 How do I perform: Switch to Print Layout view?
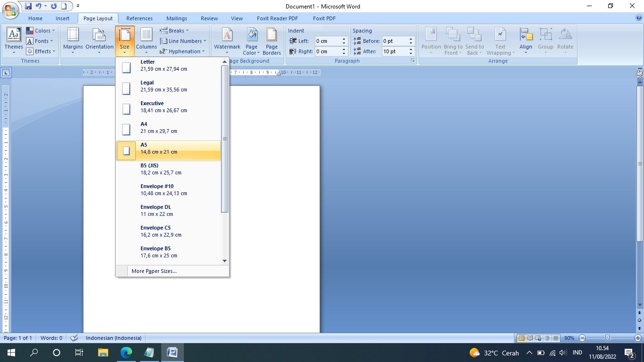coord(521,338)
